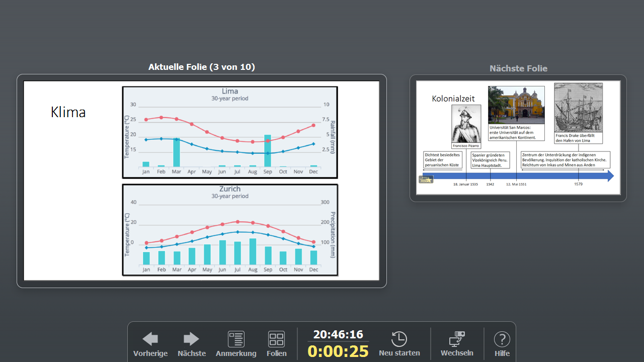The height and width of the screenshot is (362, 644).
Task: Click the 'Francis Drake überfällt' caption
Action: coord(578,138)
